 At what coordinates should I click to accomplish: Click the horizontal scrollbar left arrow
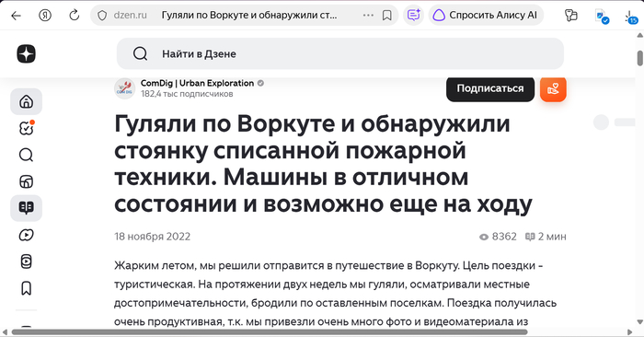tap(5, 332)
